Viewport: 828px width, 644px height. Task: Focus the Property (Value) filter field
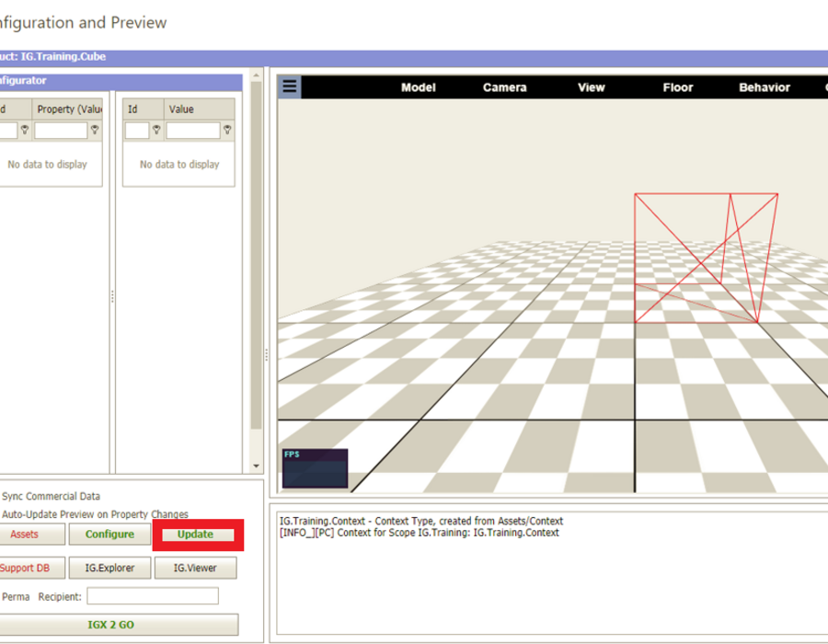pos(61,131)
